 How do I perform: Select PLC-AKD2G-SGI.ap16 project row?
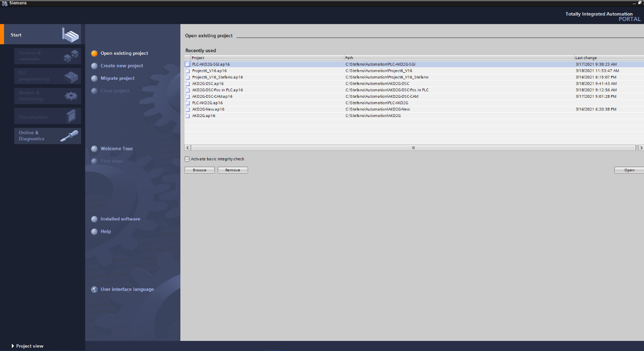point(414,64)
